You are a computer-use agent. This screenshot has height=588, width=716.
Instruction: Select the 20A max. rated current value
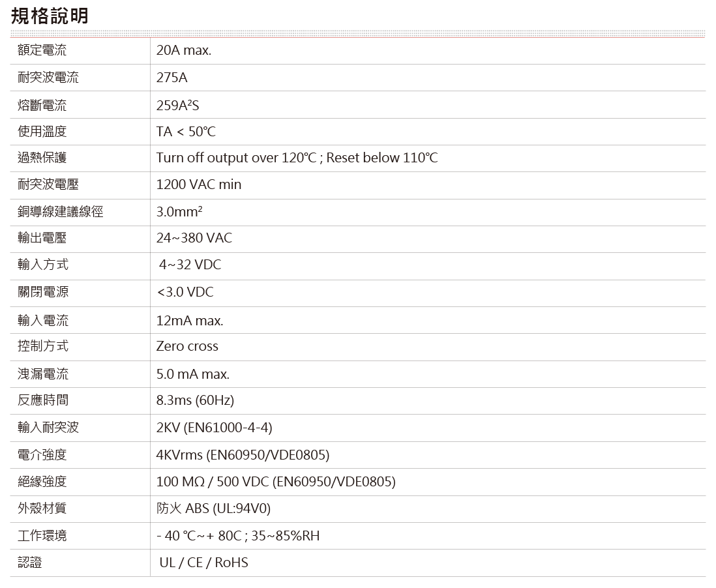coord(184,51)
